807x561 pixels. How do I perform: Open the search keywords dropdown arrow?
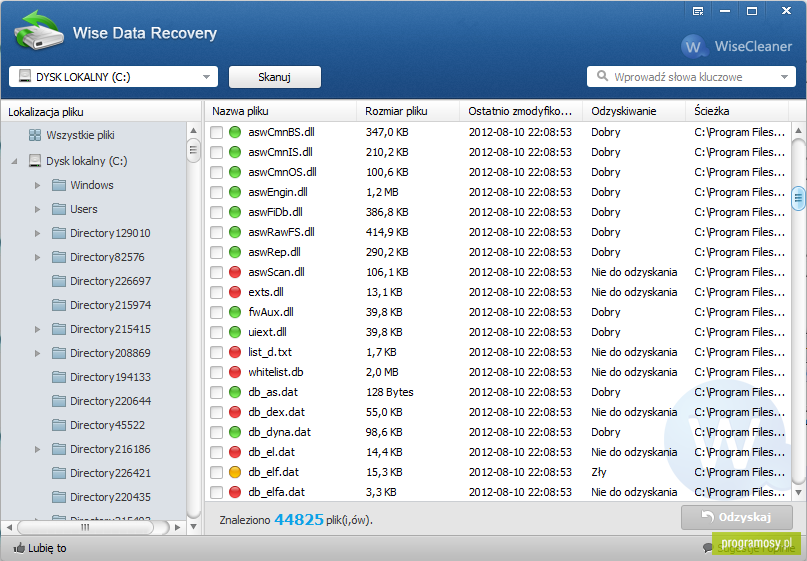(784, 77)
